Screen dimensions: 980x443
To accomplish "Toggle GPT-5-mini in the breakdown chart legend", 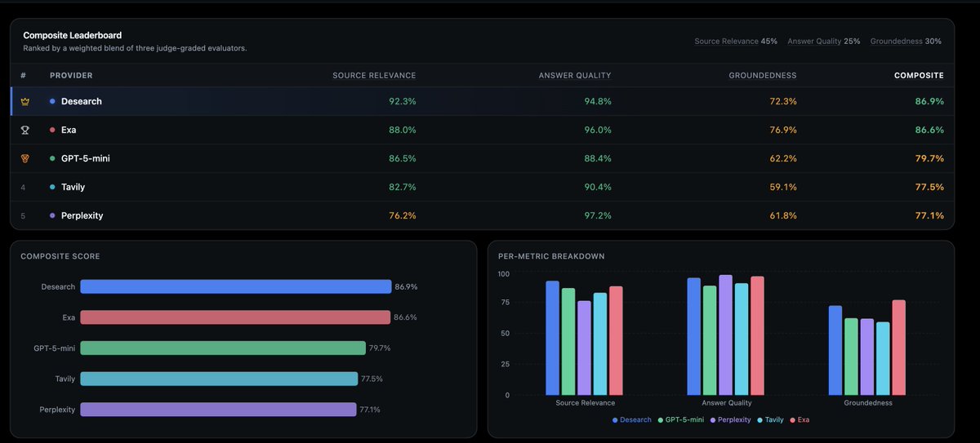I will click(x=683, y=420).
